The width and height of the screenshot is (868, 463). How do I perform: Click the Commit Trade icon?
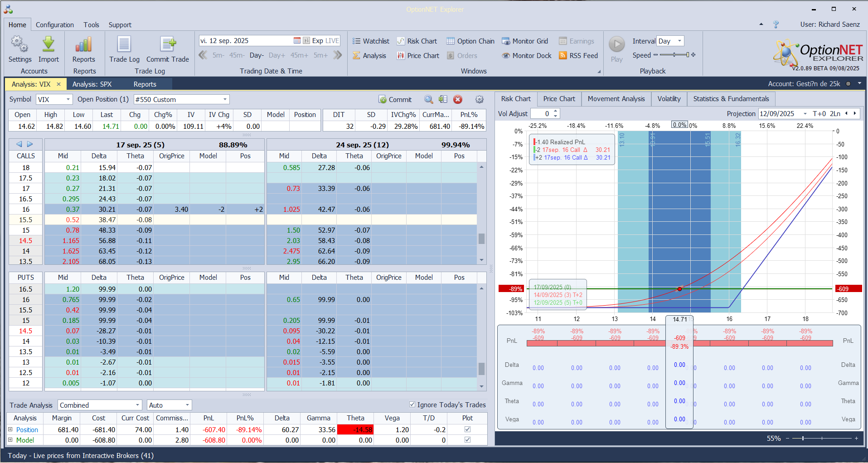[168, 44]
